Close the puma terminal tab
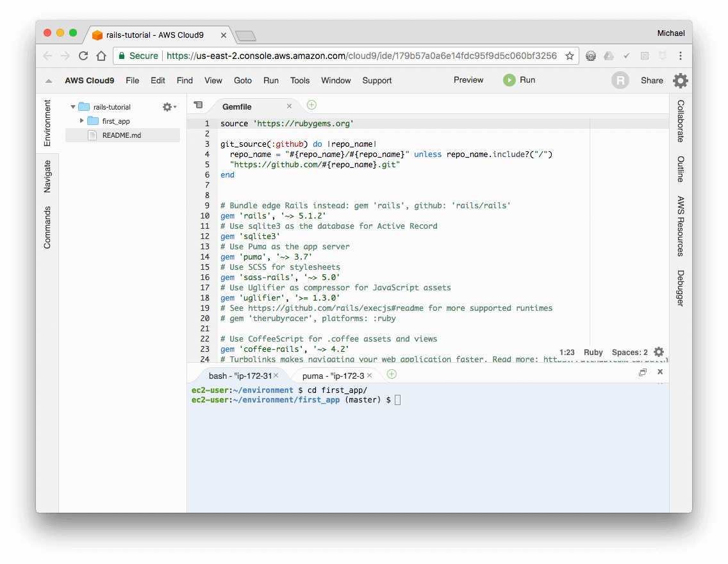The width and height of the screenshot is (728, 564). tap(370, 375)
